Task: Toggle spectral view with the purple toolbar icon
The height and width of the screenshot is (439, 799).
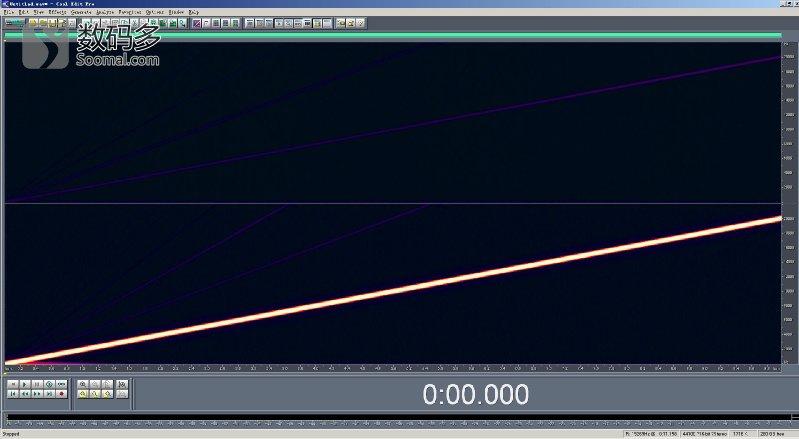Action: (x=196, y=23)
